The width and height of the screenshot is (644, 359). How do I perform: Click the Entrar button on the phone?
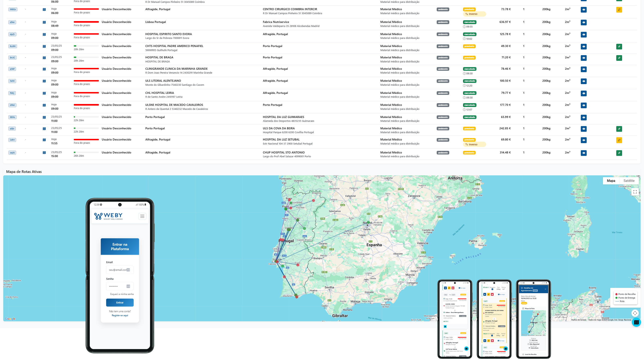120,302
